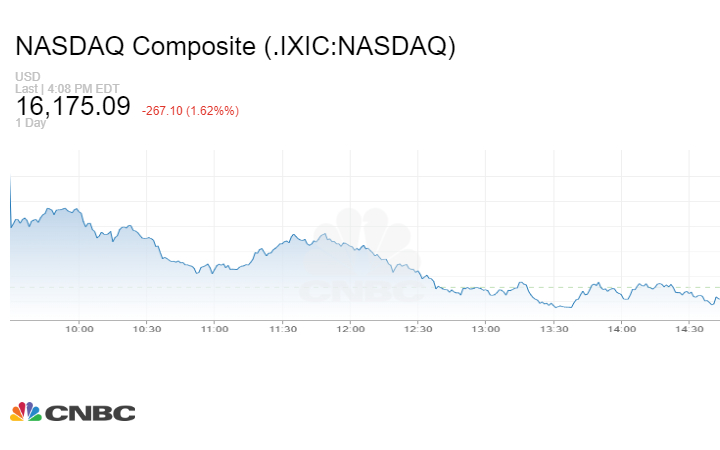
Task: Click the 14:00 time axis label
Action: tap(621, 329)
